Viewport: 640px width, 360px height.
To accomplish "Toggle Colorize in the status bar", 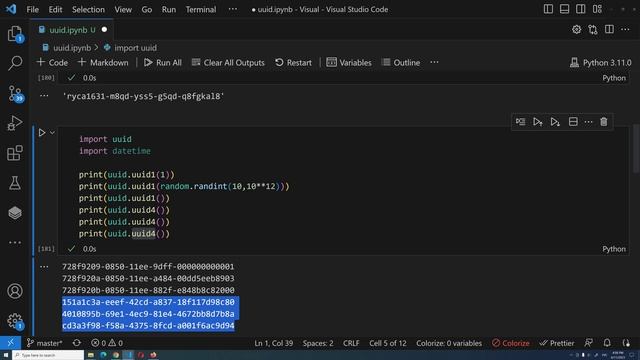I will [511, 343].
